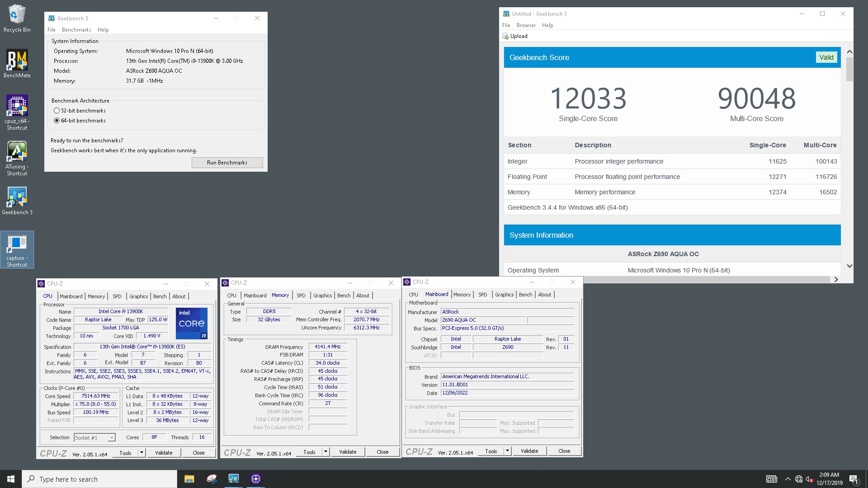Click Close button in middle CPU-Z
Screen dimensions: 868x488
(x=382, y=452)
